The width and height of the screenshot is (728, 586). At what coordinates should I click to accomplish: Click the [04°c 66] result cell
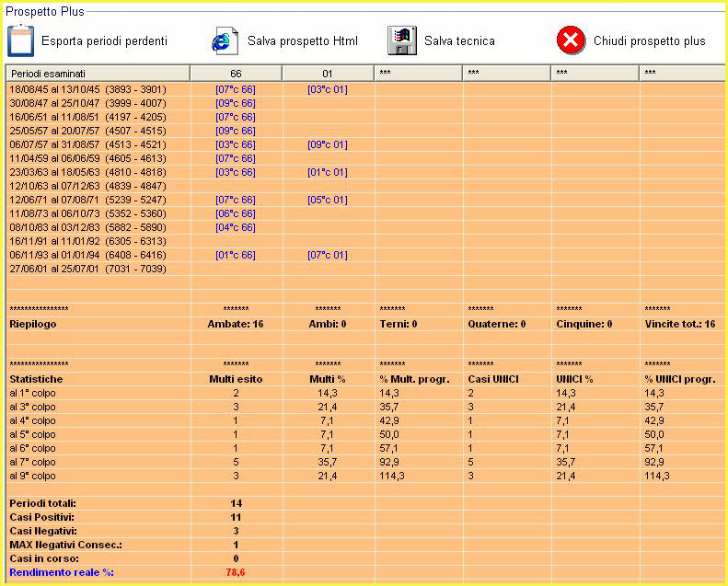[236, 227]
